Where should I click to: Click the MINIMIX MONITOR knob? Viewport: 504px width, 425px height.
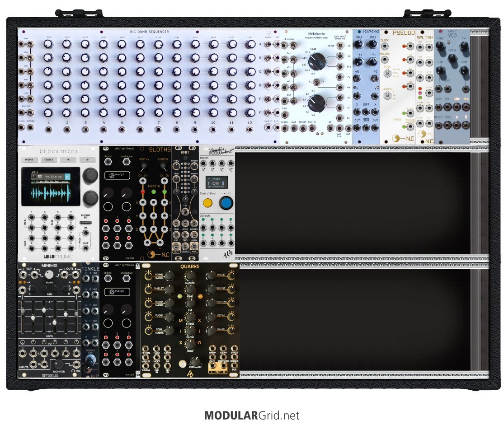pyautogui.click(x=58, y=364)
